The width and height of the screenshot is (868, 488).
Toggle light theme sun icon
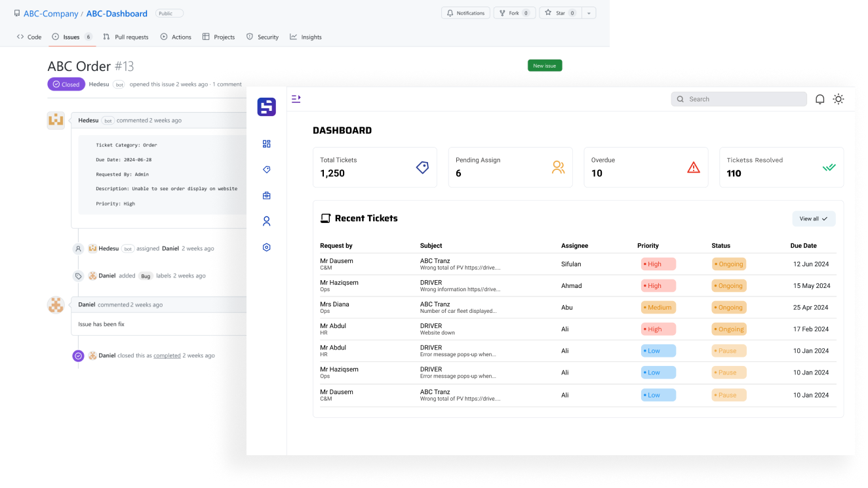coord(838,99)
